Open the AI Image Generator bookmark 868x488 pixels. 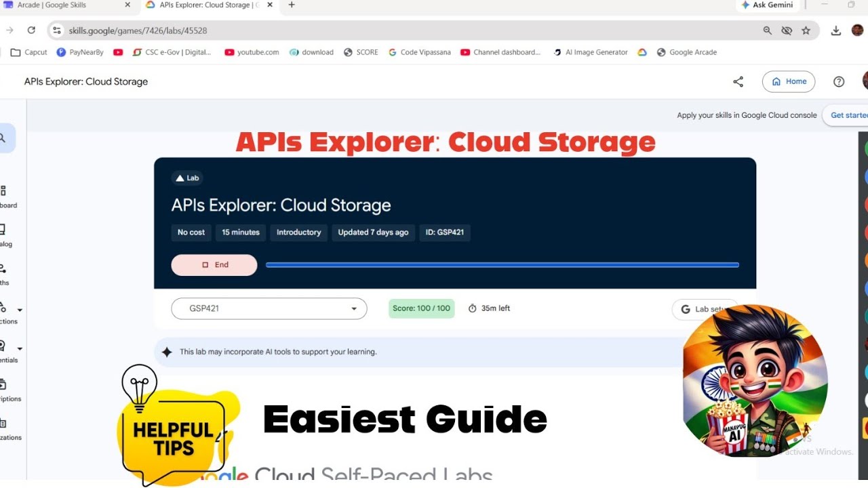(591, 52)
